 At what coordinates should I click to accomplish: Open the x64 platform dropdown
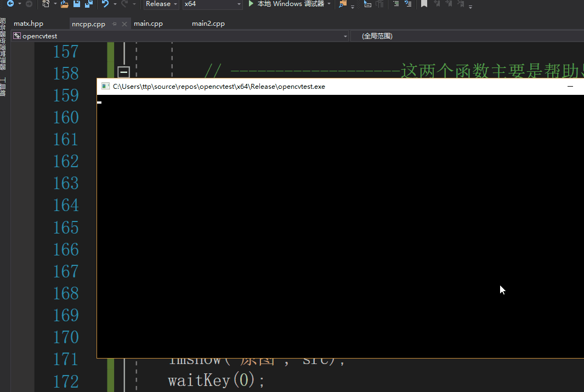(212, 4)
